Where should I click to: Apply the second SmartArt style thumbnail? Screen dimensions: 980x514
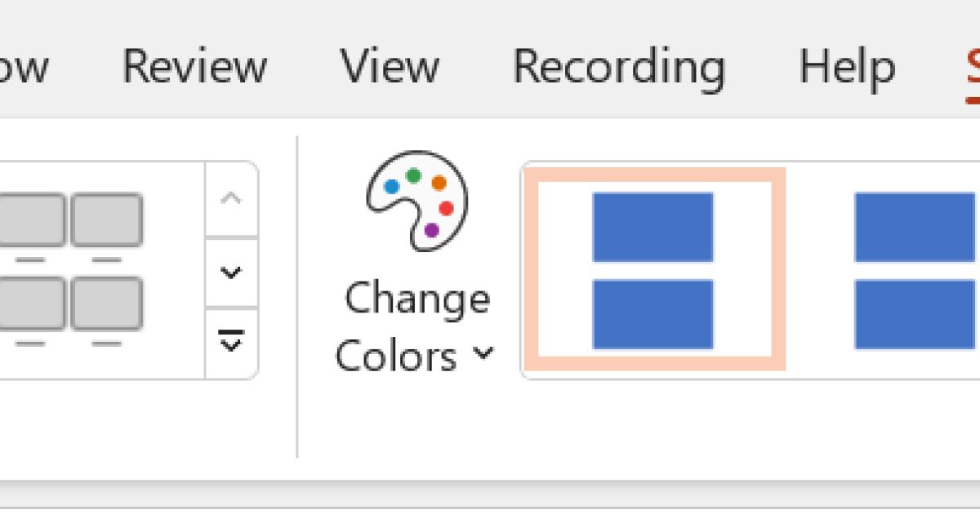point(915,270)
